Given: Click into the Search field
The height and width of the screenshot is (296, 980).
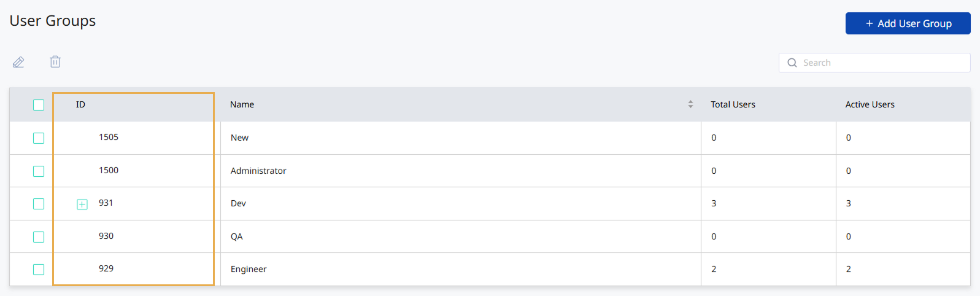Looking at the screenshot, I should (x=881, y=63).
